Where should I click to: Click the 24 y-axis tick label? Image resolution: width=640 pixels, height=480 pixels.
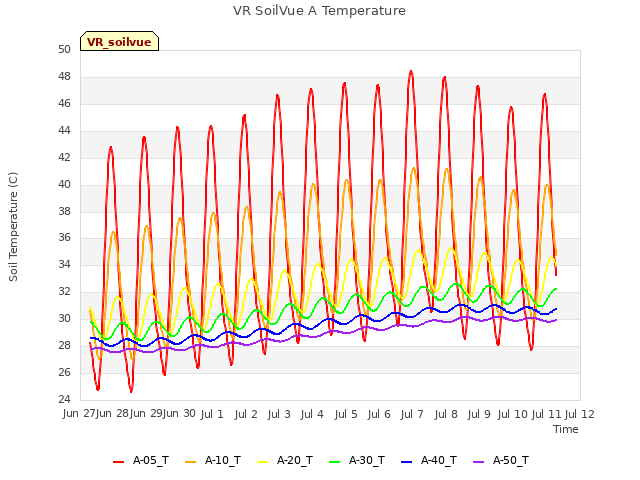(64, 399)
